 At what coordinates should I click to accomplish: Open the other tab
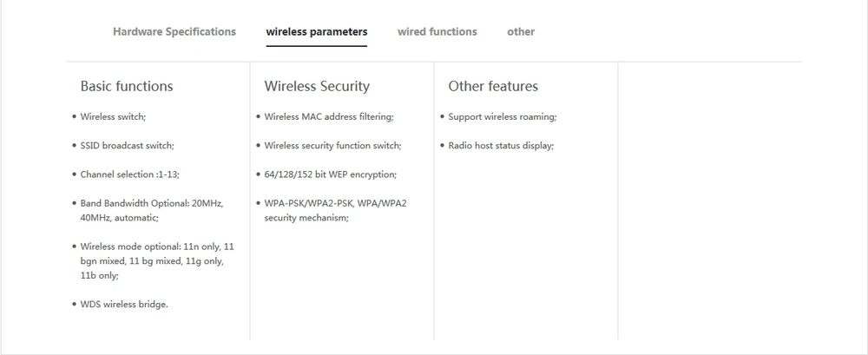pyautogui.click(x=521, y=31)
